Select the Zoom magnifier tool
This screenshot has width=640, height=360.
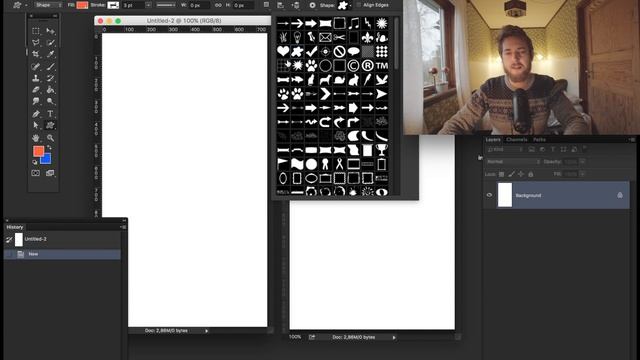pyautogui.click(x=50, y=138)
